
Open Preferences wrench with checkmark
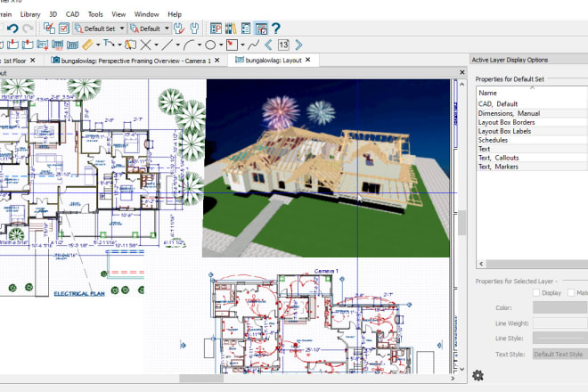click(x=180, y=29)
